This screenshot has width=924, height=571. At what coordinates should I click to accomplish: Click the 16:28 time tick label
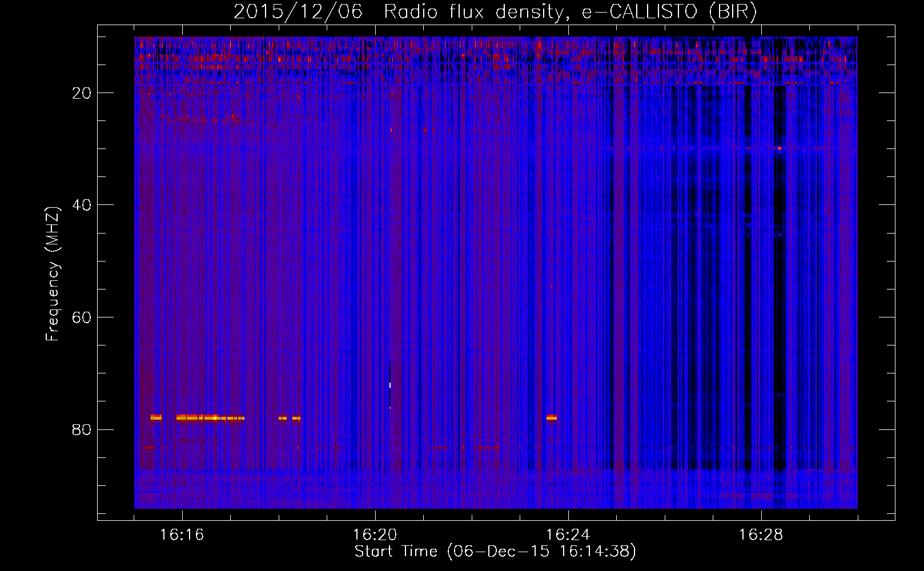(x=761, y=535)
